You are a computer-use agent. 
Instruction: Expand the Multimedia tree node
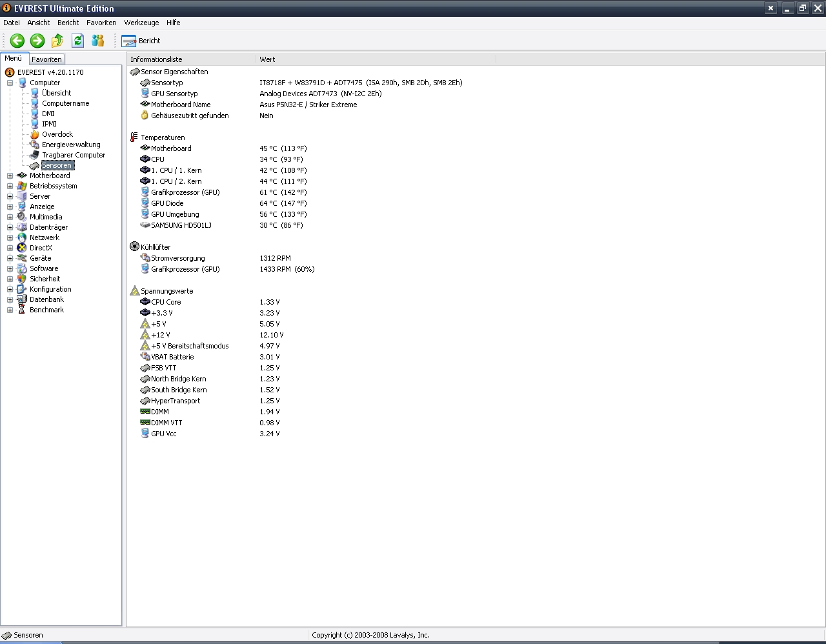point(10,217)
